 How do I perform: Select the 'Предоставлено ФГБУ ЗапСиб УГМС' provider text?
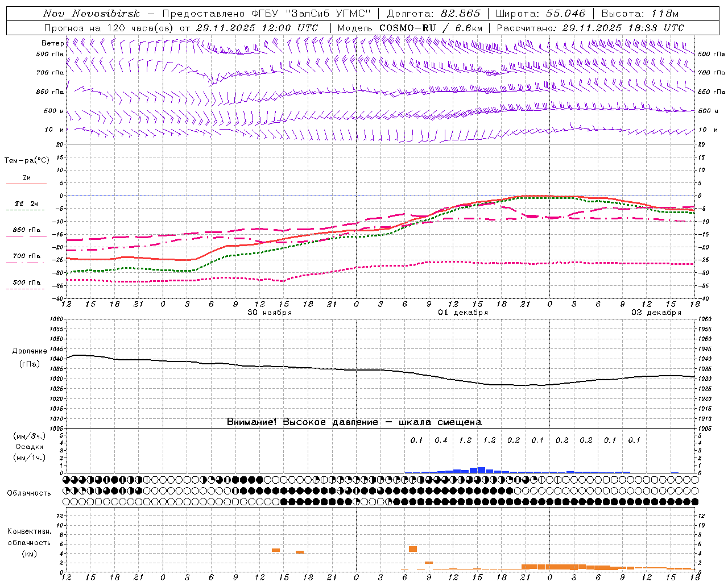tap(267, 14)
